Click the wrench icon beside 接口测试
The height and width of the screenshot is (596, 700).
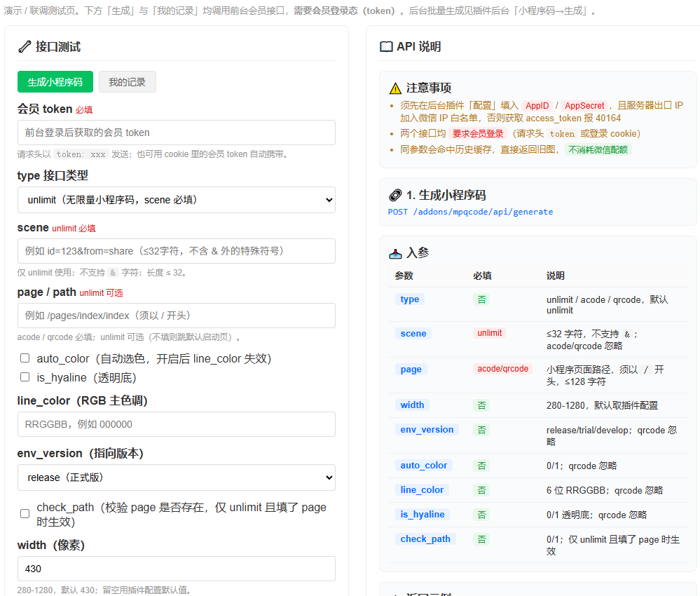25,46
